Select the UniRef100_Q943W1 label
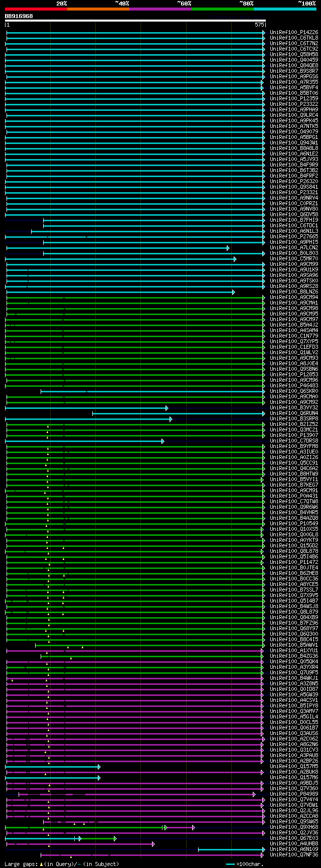This screenshot has width=321, height=868. (x=294, y=143)
